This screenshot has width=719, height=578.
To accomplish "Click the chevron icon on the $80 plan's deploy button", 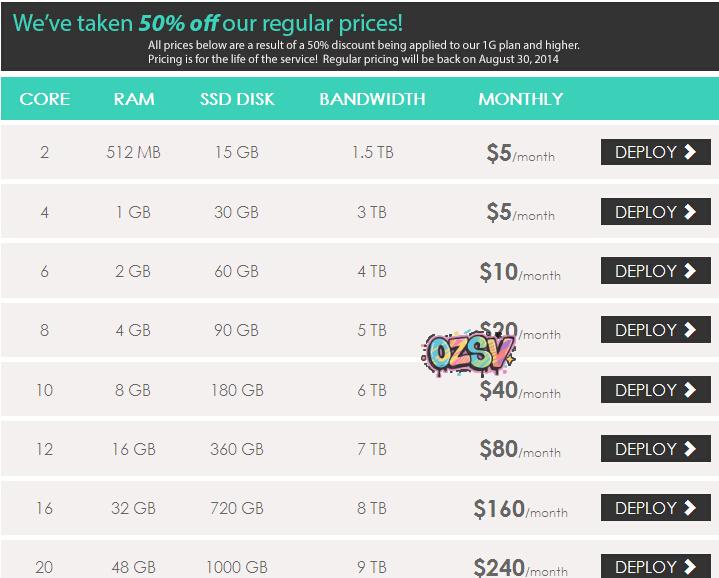I will (x=690, y=449).
